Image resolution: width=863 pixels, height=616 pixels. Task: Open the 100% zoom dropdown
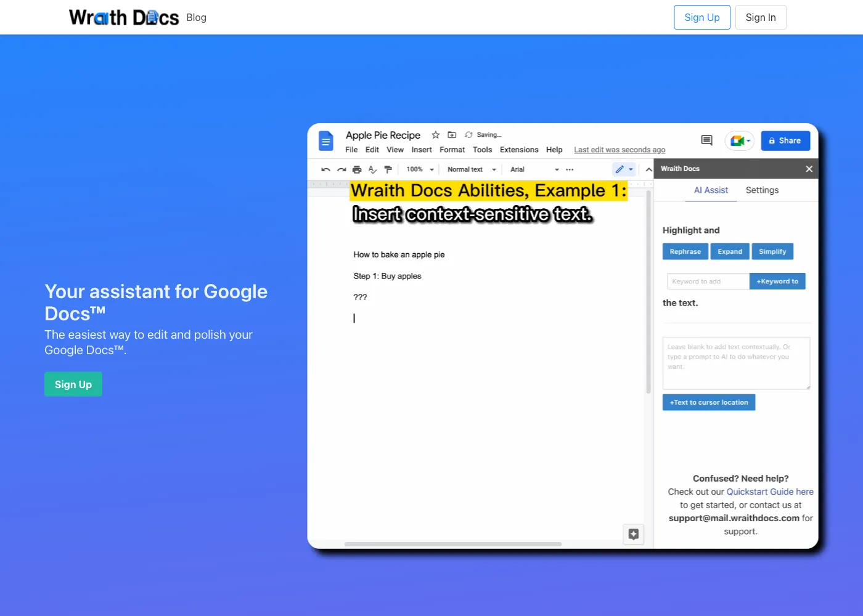[420, 169]
